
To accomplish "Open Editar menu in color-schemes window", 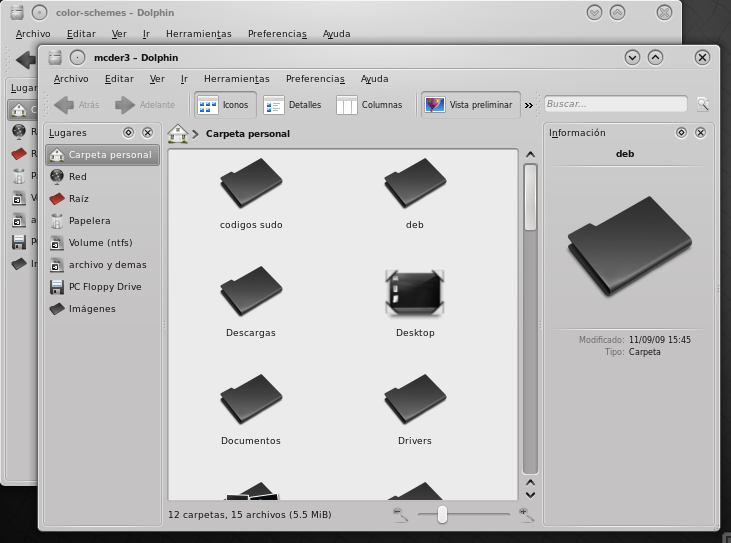I will 81,34.
